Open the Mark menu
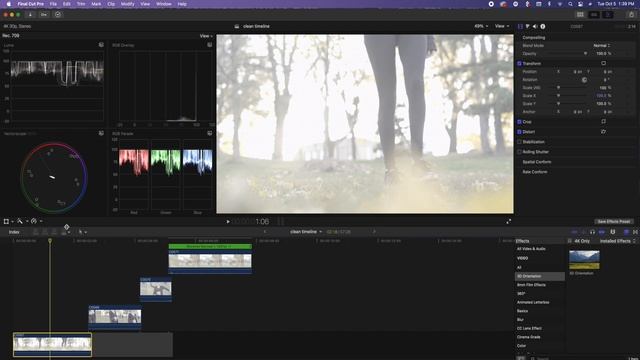 (96, 4)
